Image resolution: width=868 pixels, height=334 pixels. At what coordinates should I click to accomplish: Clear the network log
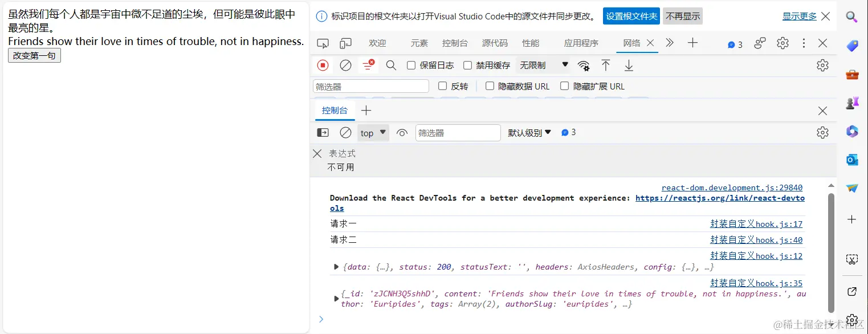tap(345, 66)
